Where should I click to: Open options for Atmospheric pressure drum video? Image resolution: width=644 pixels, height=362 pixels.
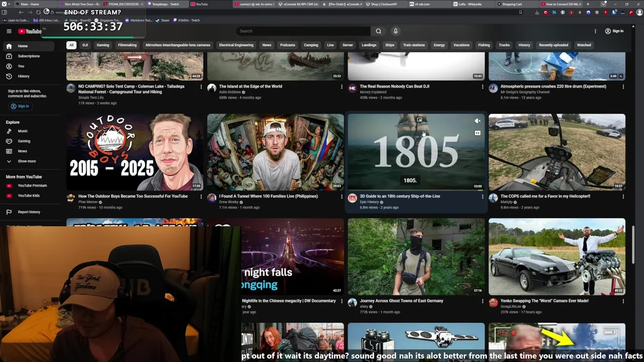point(623,86)
